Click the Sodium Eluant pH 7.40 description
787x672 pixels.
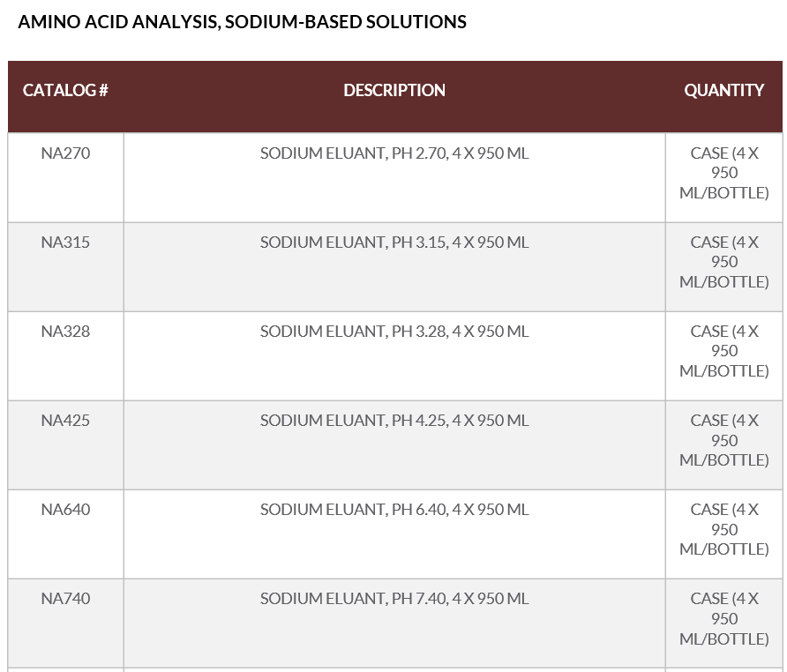[x=394, y=599]
